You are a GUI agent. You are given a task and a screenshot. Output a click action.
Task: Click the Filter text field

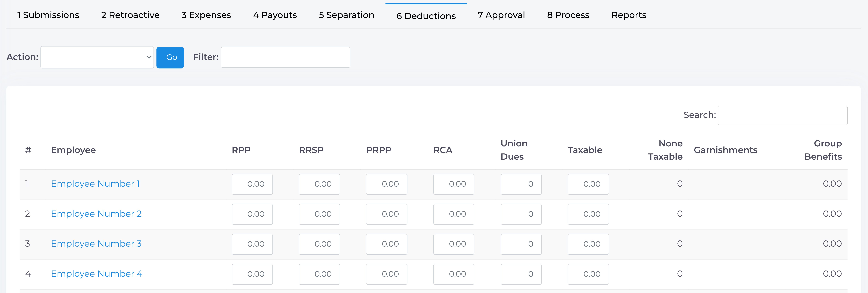click(x=285, y=57)
